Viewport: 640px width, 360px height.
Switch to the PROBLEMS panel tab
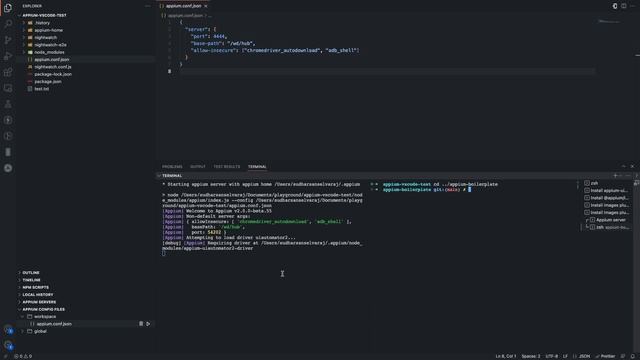pyautogui.click(x=172, y=167)
